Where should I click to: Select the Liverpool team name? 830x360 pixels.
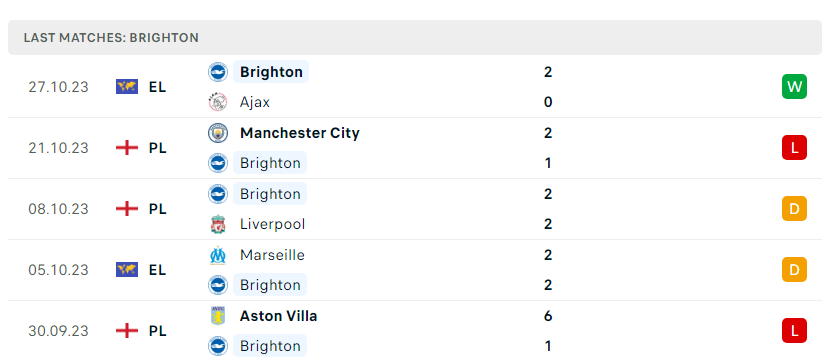tap(273, 224)
